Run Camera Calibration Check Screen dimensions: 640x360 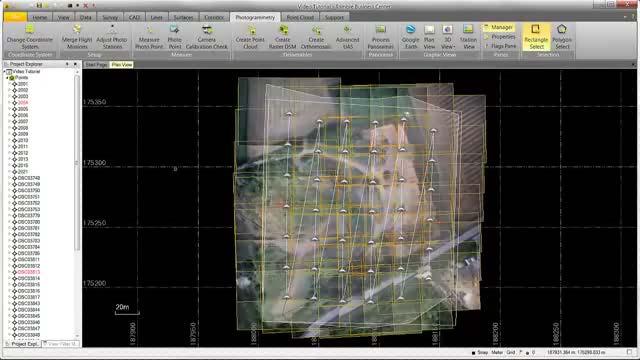click(x=207, y=37)
